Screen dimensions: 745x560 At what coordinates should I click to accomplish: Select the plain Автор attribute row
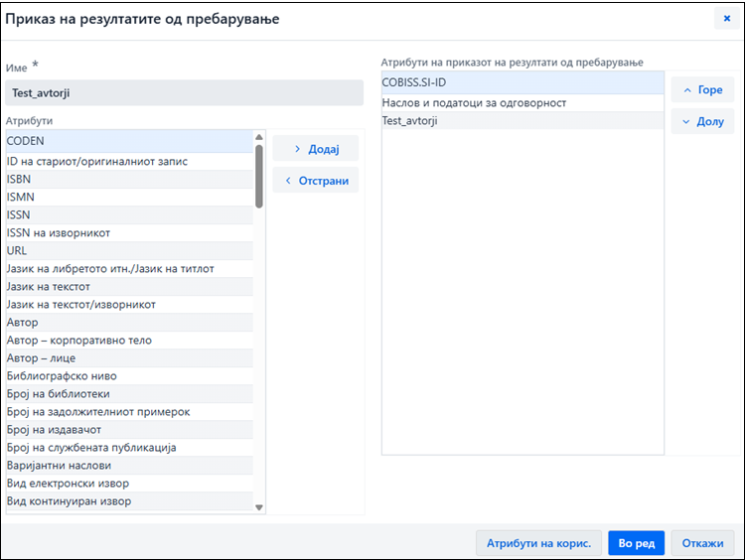130,323
